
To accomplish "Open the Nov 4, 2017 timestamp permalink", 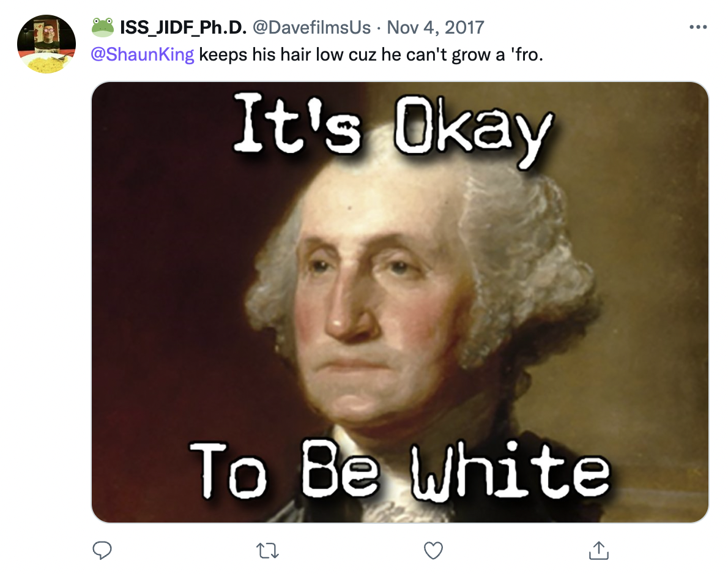I will point(436,28).
